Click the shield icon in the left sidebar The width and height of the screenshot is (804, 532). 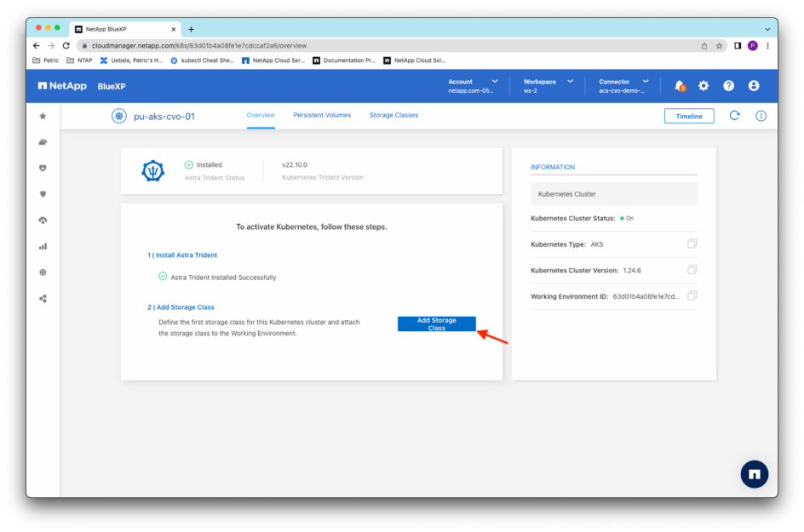[43, 194]
